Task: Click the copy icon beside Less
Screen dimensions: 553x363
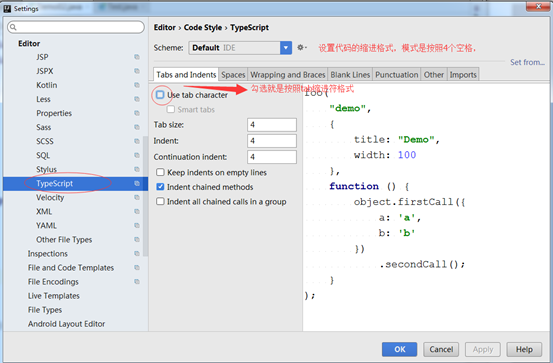Action: [x=137, y=99]
